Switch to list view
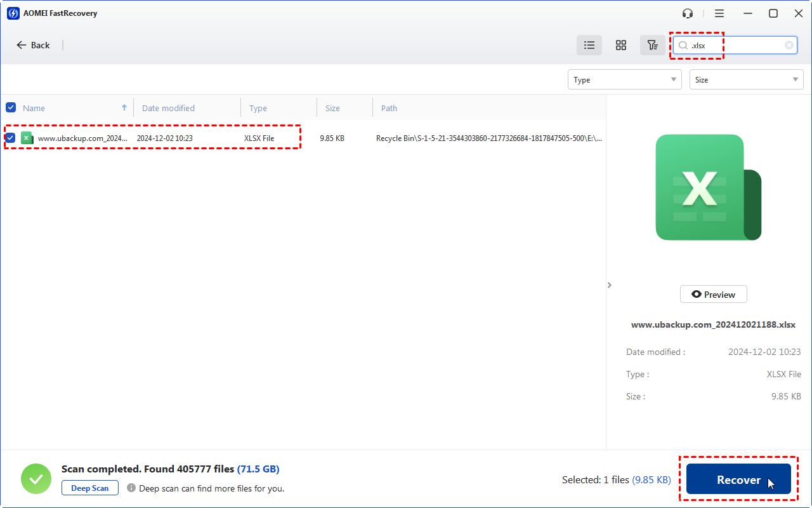Screen dimensions: 812x508 click(589, 45)
